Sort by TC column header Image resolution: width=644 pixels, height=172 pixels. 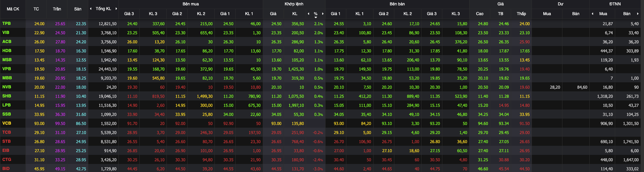click(36, 9)
